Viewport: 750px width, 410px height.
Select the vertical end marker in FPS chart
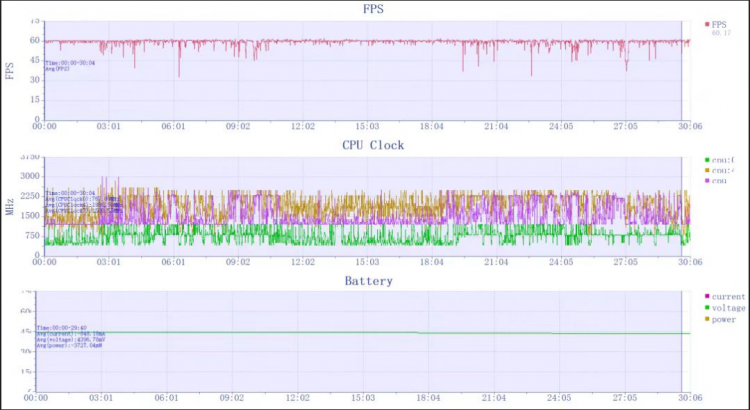click(682, 70)
